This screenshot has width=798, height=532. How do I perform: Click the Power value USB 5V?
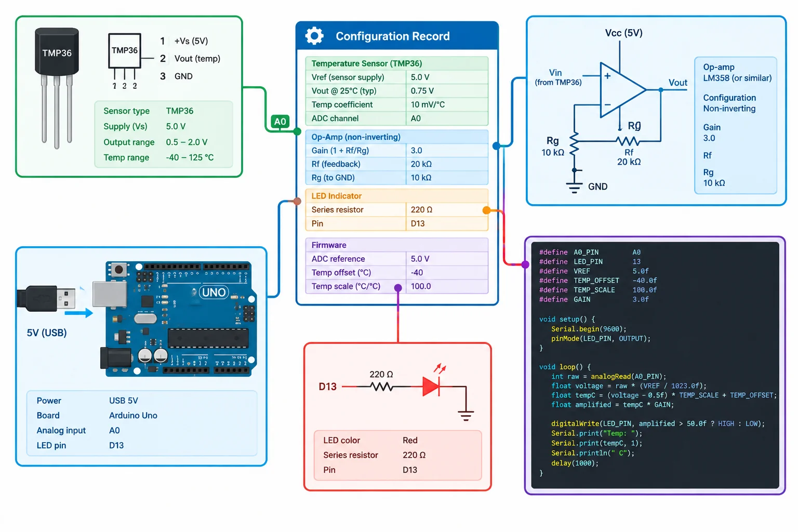(124, 401)
